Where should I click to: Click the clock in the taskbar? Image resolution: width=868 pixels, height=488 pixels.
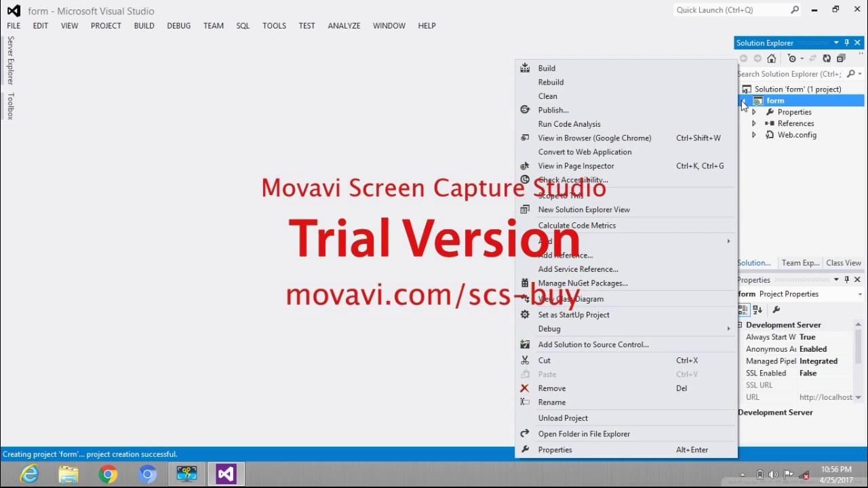[835, 474]
